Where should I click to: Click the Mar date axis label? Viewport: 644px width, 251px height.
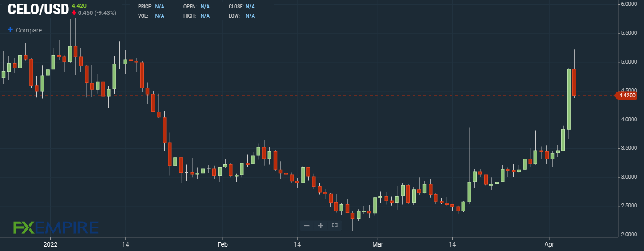coord(377,244)
